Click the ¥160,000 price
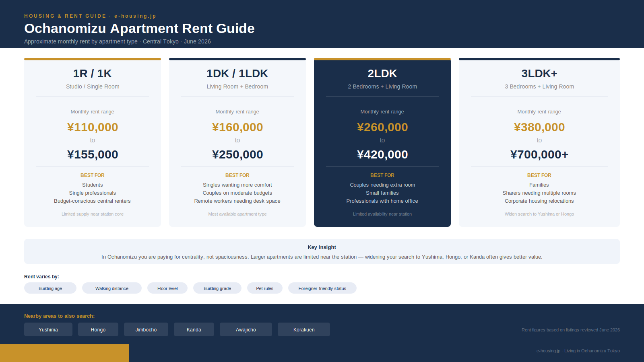This screenshot has width=644, height=362. pos(237,127)
